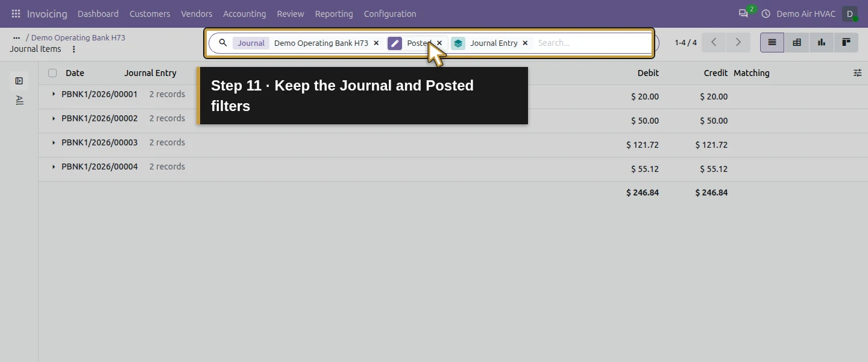Screen dimensions: 868x362
Task: Go to next page of records
Action: pyautogui.click(x=738, y=42)
